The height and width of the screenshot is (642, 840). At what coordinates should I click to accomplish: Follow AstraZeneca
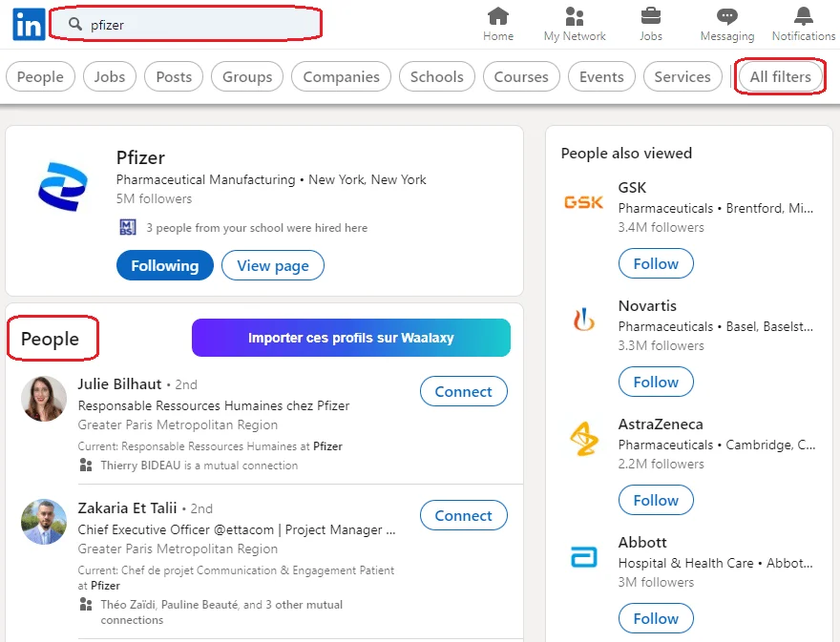[x=656, y=500]
